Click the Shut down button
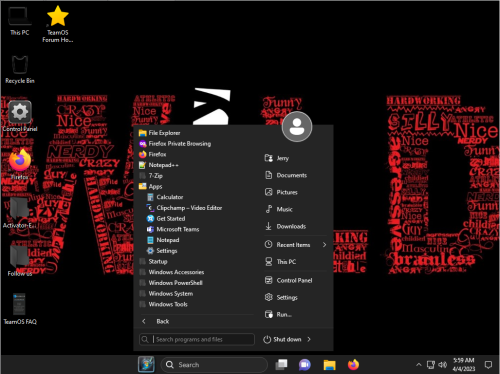Image resolution: width=500 pixels, height=374 pixels. coord(282,339)
